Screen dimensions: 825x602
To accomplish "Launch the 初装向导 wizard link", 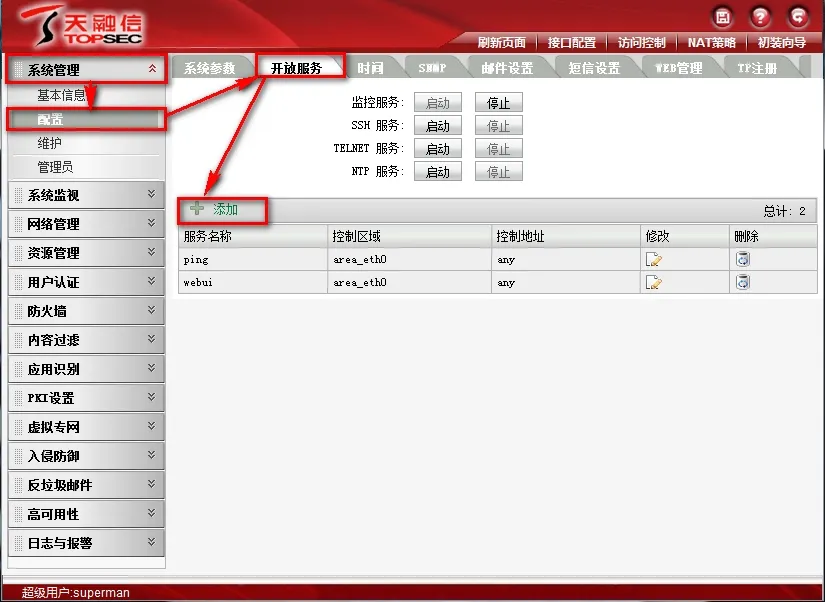I will point(782,43).
